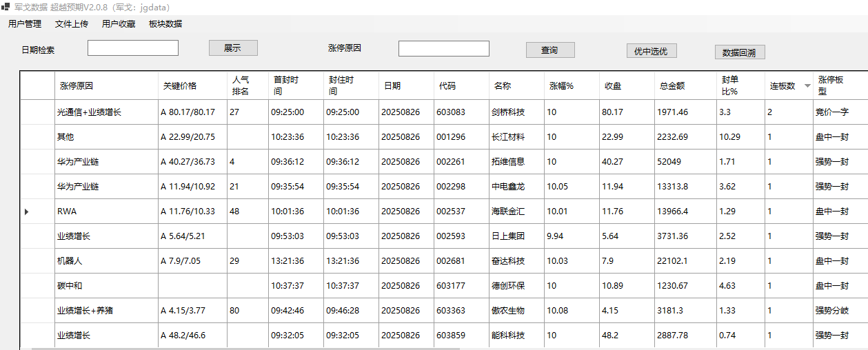Image resolution: width=868 pixels, height=350 pixels.
Task: Open the 文件上传 menu
Action: point(72,24)
